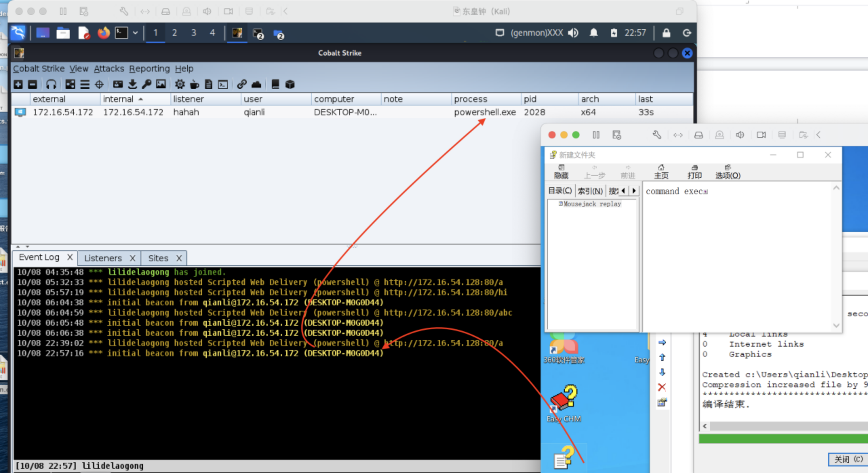Click left tab-scroll arrow in CHM viewer
This screenshot has height=473, width=868.
pyautogui.click(x=623, y=191)
